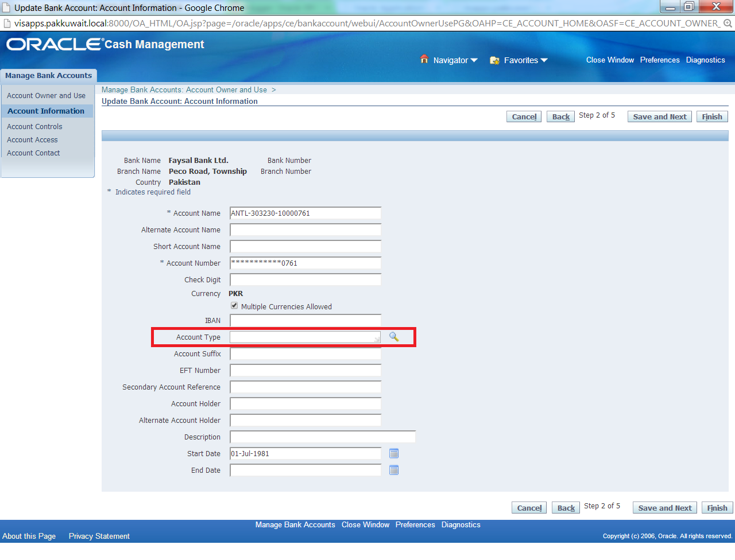Open the End Date calendar picker
The height and width of the screenshot is (560, 735).
(x=394, y=470)
